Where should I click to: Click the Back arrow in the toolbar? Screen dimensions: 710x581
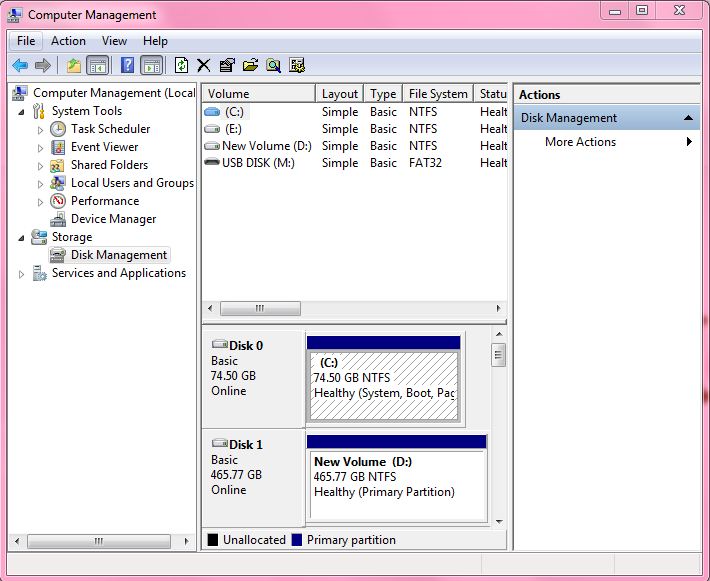tap(20, 65)
